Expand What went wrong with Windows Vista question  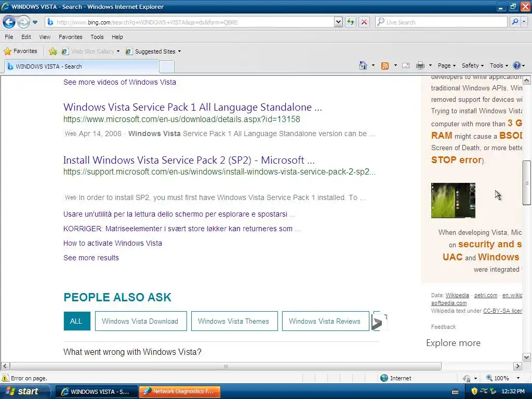point(132,352)
